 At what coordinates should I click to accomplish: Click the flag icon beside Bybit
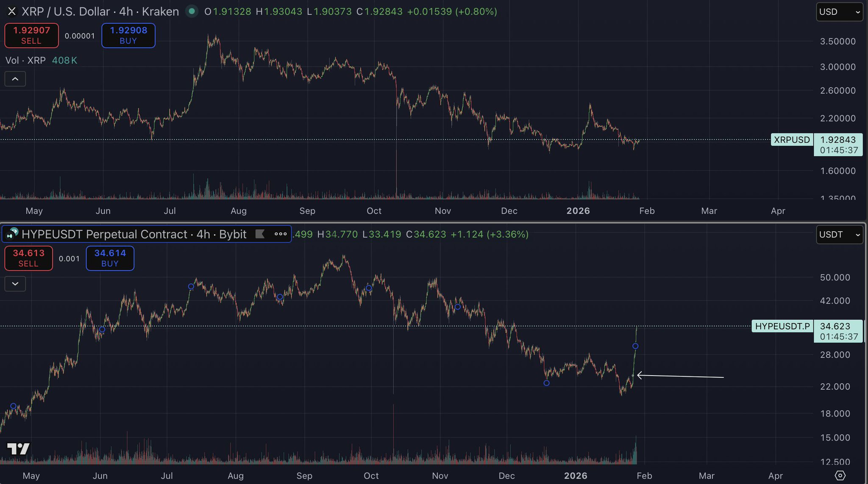pyautogui.click(x=260, y=234)
